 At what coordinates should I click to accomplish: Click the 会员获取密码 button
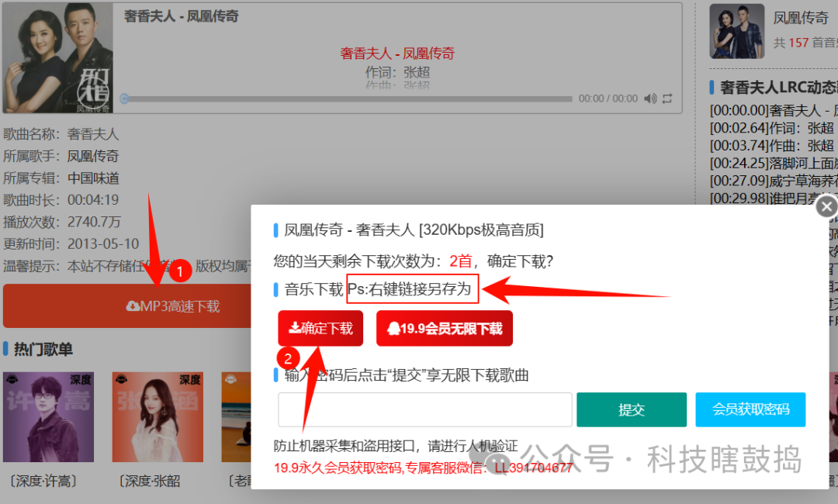coord(750,409)
